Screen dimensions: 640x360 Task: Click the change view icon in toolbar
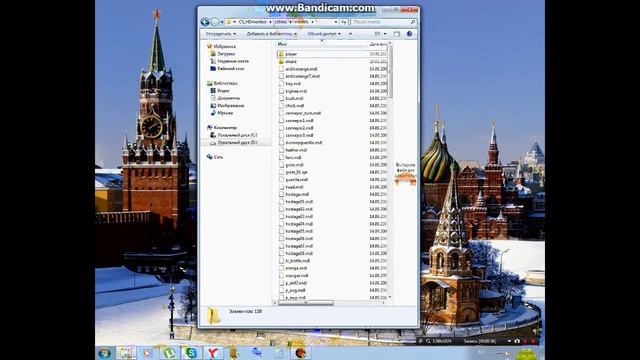tap(378, 34)
